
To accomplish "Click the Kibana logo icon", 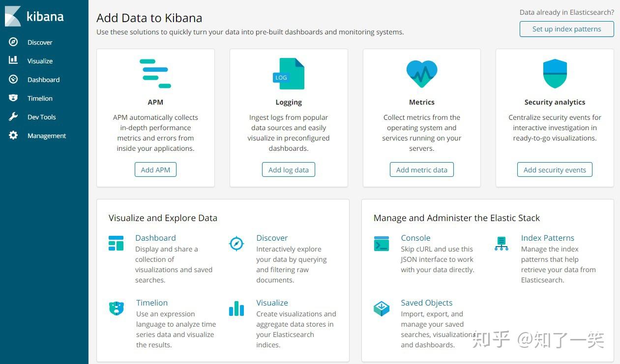I will (13, 16).
